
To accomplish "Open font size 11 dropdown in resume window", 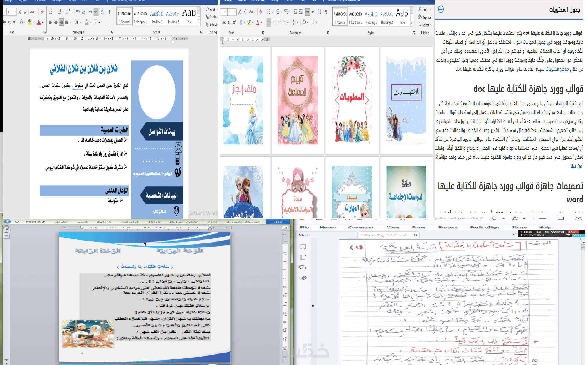I will (15, 12).
